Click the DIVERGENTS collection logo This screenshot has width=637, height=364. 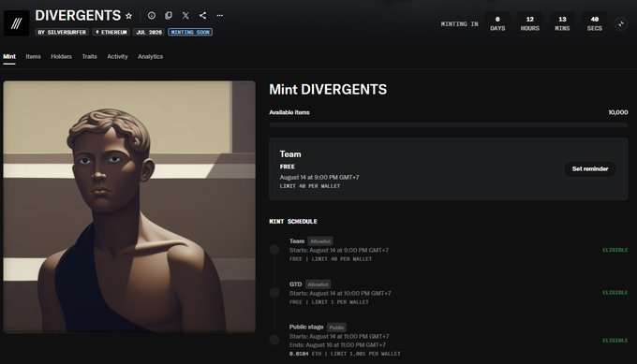point(16,23)
